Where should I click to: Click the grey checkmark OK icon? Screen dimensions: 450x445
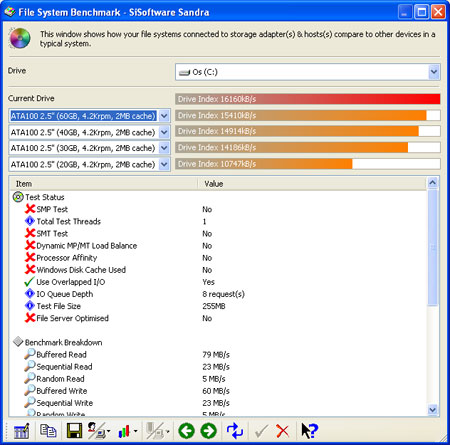point(261,431)
